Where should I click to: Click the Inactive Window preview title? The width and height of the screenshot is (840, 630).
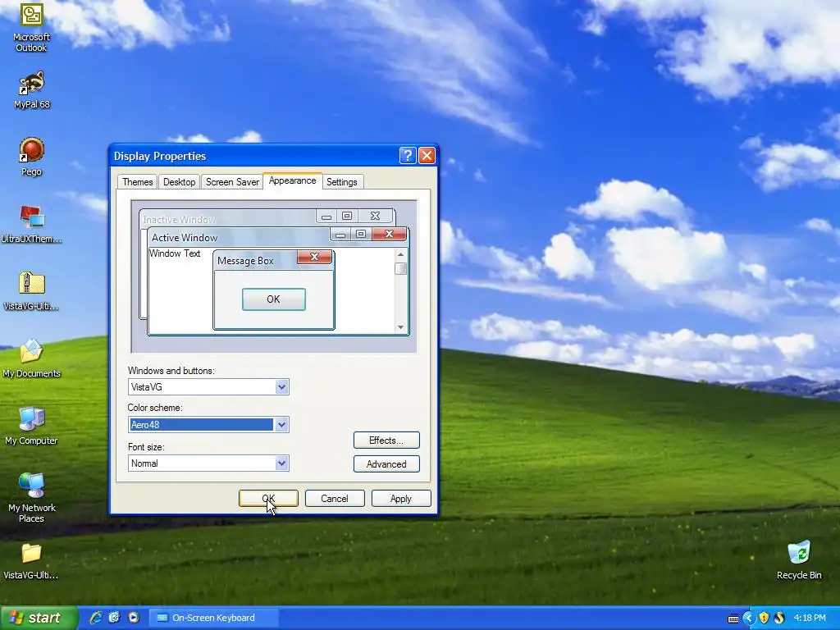coord(180,220)
